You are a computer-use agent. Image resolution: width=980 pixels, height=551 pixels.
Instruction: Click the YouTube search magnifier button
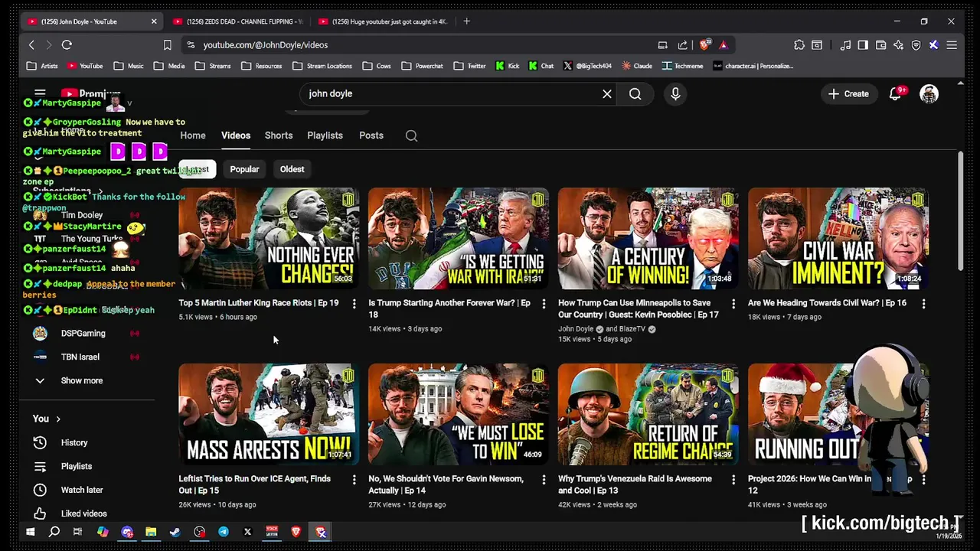tap(635, 93)
